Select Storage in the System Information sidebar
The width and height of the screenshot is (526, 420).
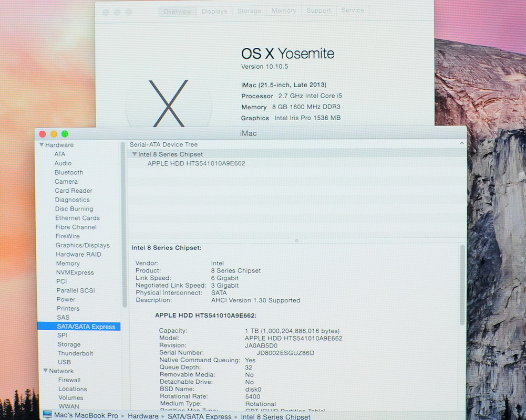(x=69, y=344)
